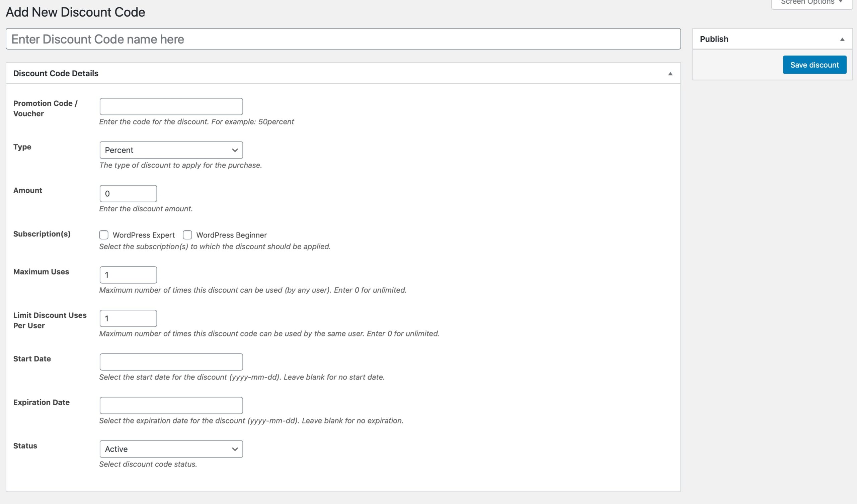This screenshot has width=857, height=504.
Task: Click the Publish panel heading
Action: (714, 39)
